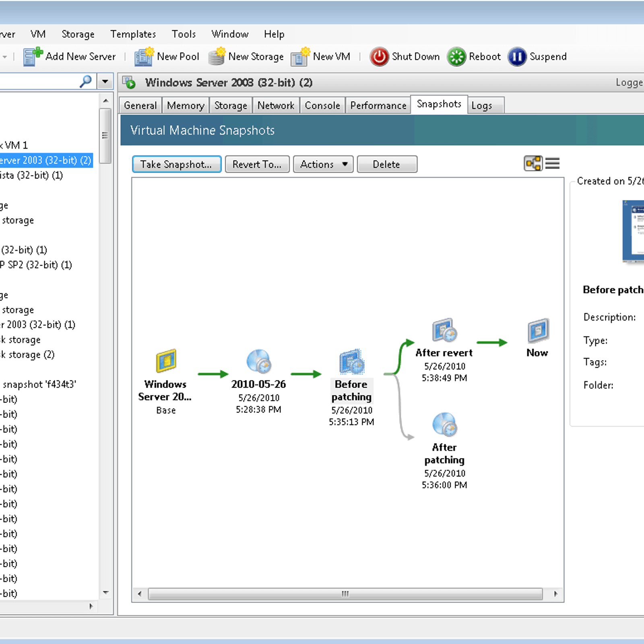This screenshot has width=644, height=644.
Task: Click the tree pane scroll down arrow
Action: click(x=105, y=592)
